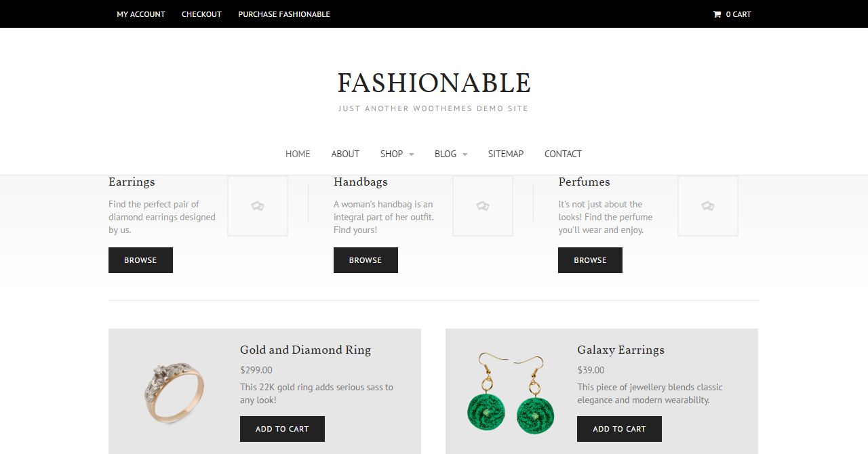Go to the Home menu item
This screenshot has height=454, width=868.
pyautogui.click(x=298, y=154)
